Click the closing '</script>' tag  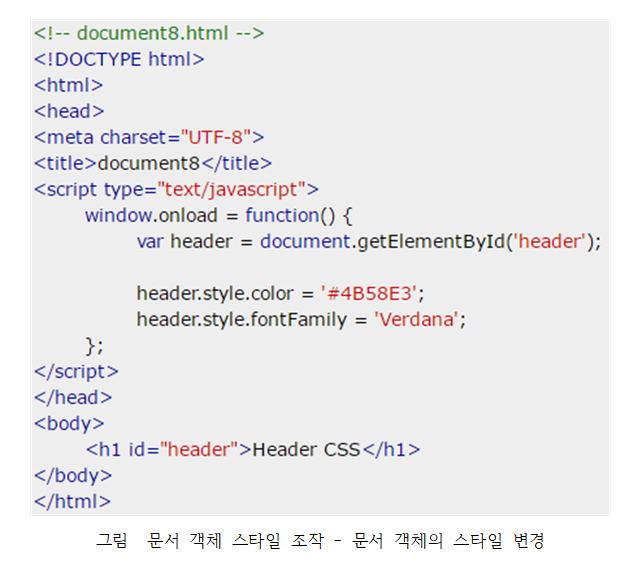76,372
